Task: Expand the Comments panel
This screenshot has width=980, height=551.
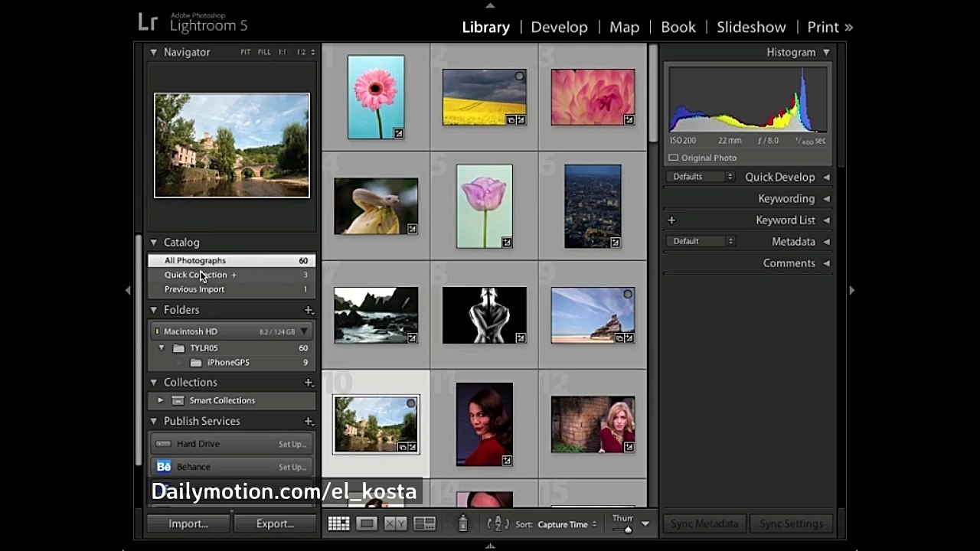Action: coord(826,263)
